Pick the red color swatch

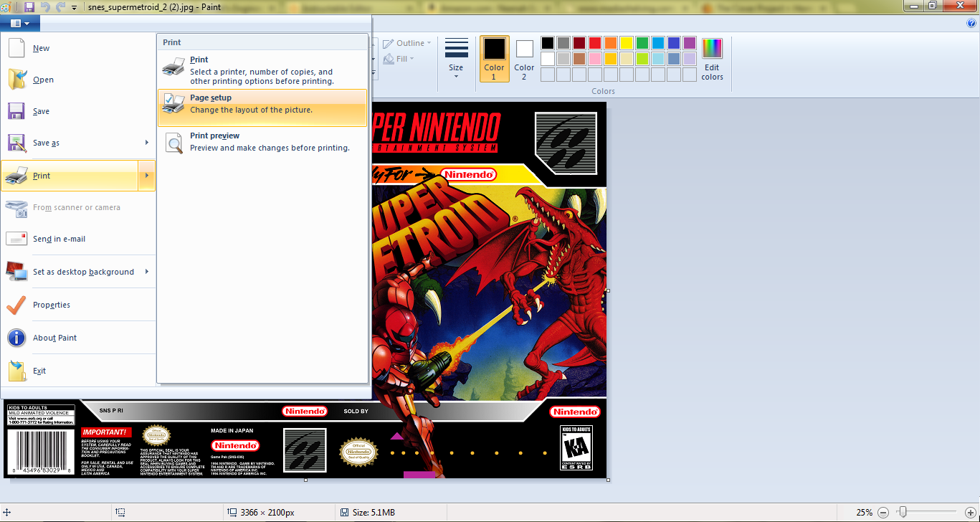click(595, 43)
